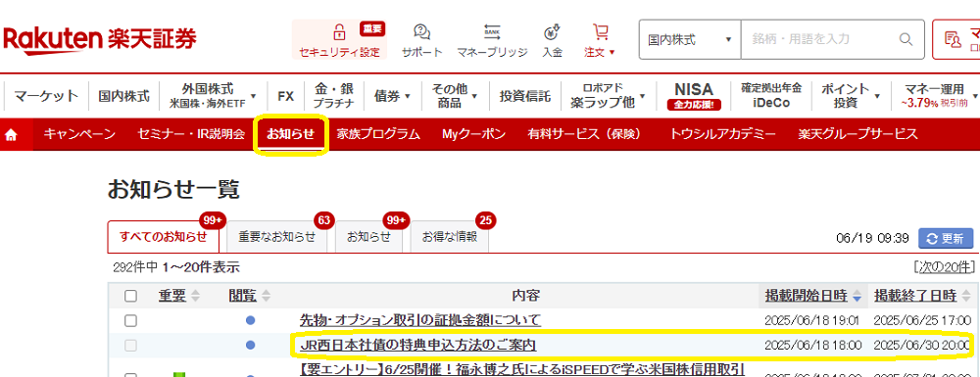Open the 投資信託 menu

click(525, 96)
